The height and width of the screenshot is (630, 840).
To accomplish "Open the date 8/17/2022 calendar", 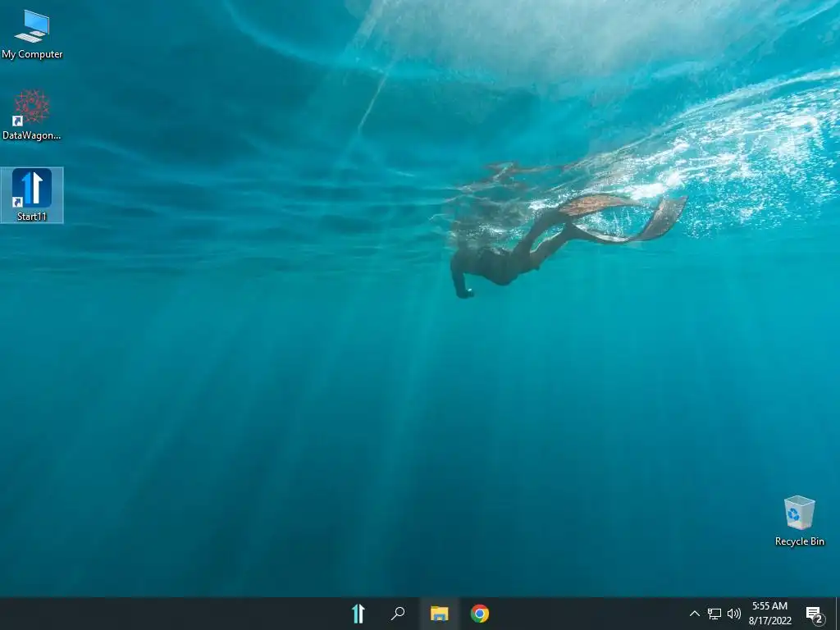I will tap(769, 621).
